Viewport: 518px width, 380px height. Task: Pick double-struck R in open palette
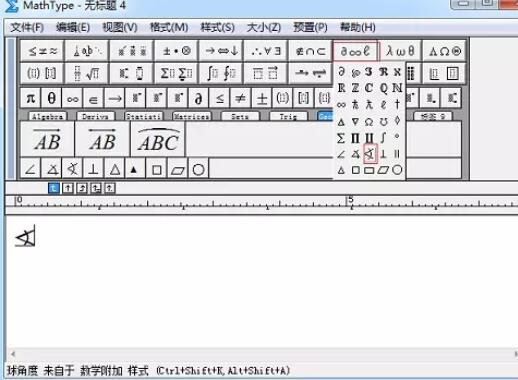pos(341,88)
